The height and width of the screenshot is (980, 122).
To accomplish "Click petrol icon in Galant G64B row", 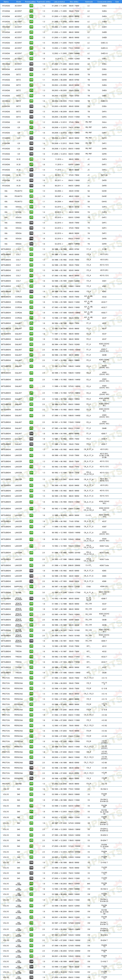I will 31,428.
